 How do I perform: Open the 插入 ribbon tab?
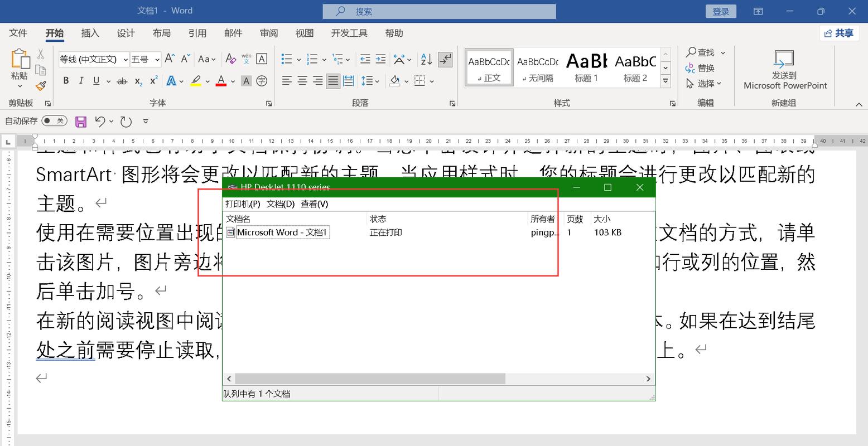90,33
